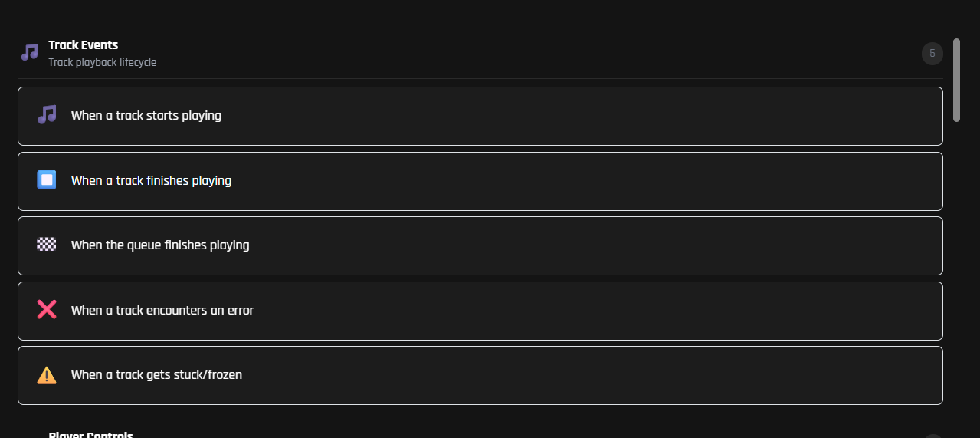Viewport: 980px width, 438px height.
Task: Open "When a track finishes playing" event
Action: [x=151, y=181]
